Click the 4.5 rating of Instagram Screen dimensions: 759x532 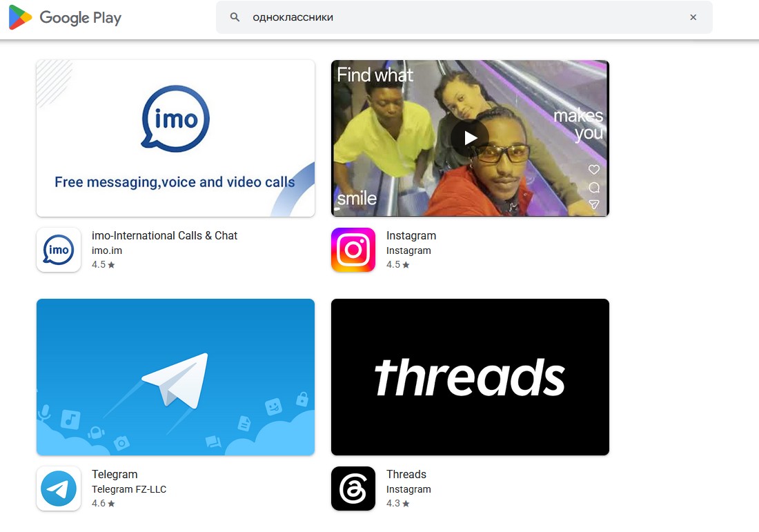click(398, 265)
